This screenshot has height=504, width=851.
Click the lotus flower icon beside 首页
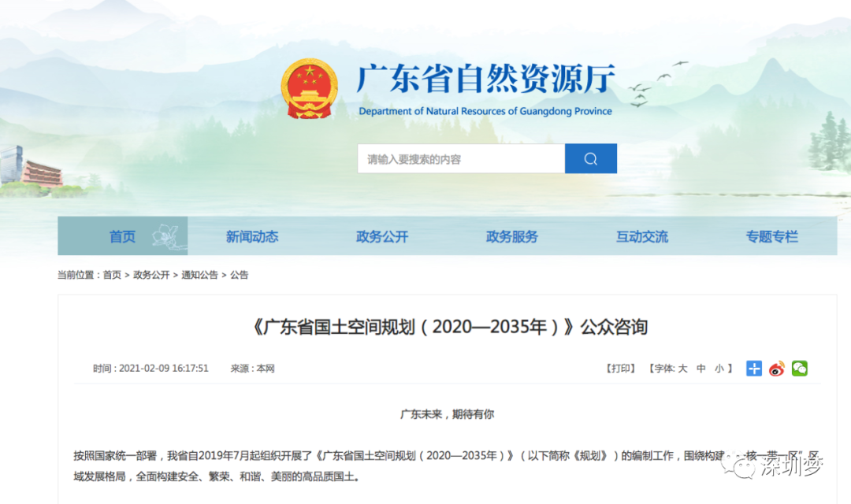tap(166, 235)
